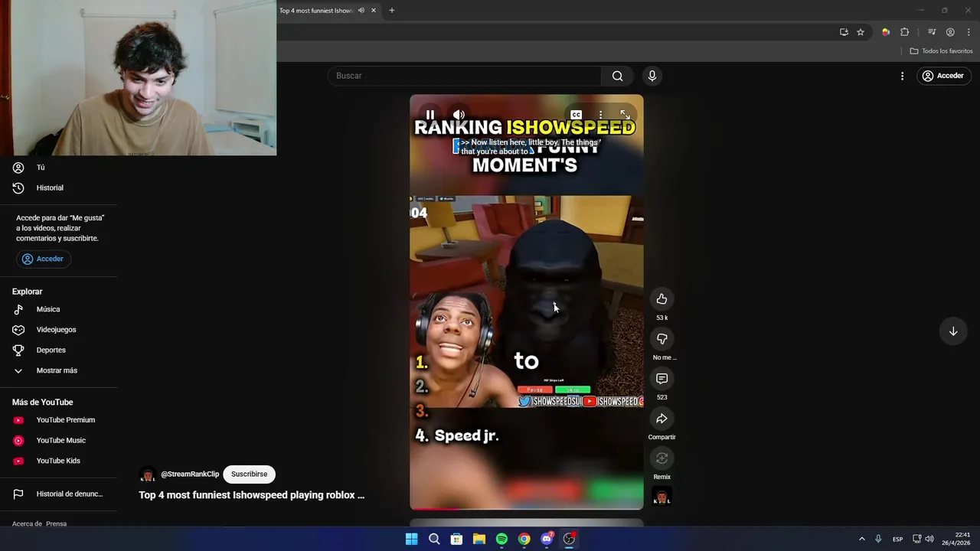Click the Prensa footer link
The image size is (980, 551).
tap(57, 524)
